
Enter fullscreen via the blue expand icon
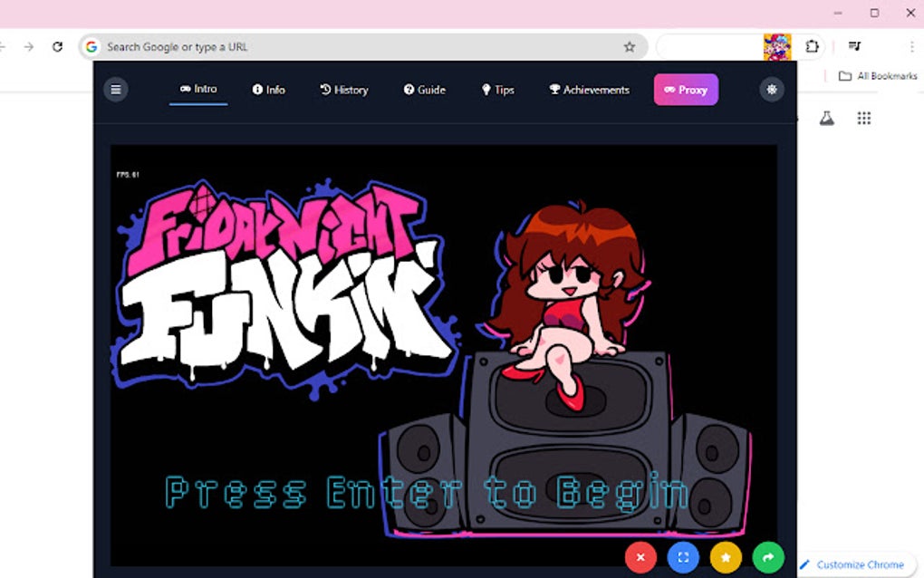tap(683, 557)
